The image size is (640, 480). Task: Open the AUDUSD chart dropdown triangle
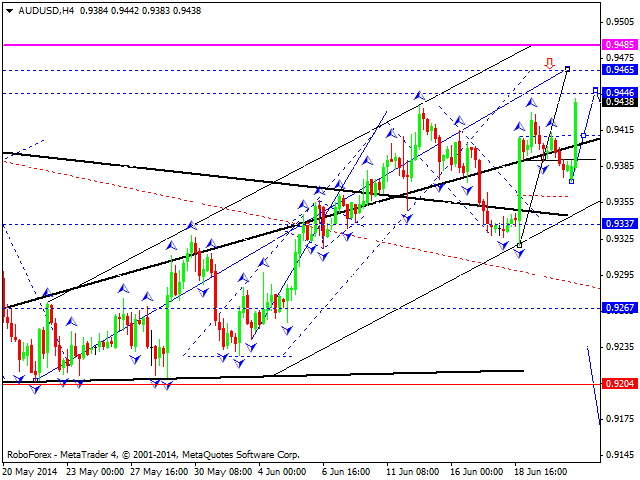[9, 11]
